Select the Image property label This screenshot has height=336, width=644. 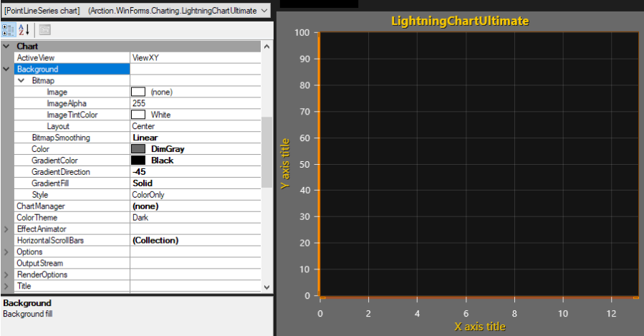[57, 92]
